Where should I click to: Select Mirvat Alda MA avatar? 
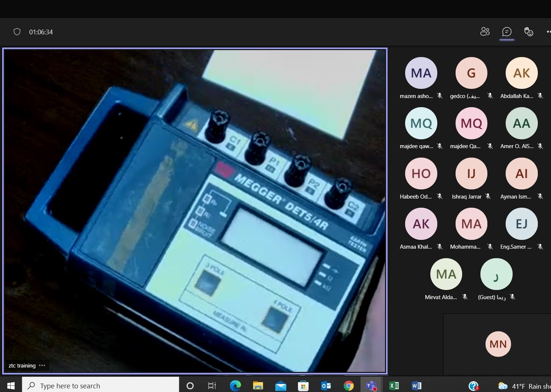click(446, 274)
